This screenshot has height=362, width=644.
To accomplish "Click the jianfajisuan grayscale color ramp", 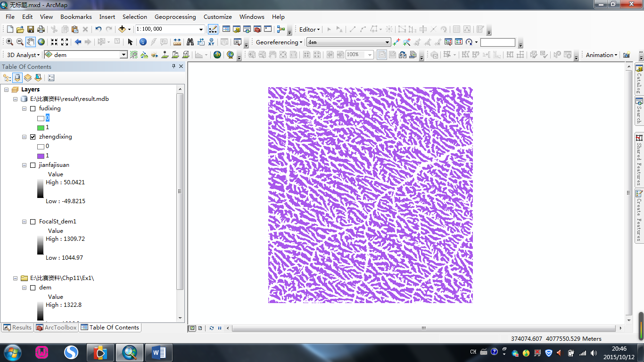I will tap(41, 189).
